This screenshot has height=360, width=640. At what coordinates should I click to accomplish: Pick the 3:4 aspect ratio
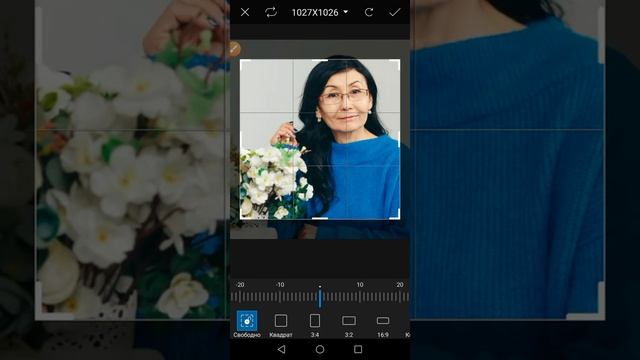coord(315,325)
